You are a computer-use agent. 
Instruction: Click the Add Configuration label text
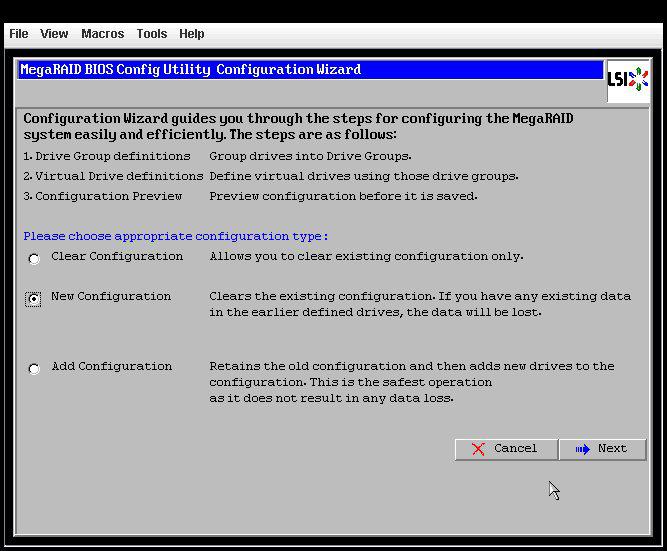[111, 367]
